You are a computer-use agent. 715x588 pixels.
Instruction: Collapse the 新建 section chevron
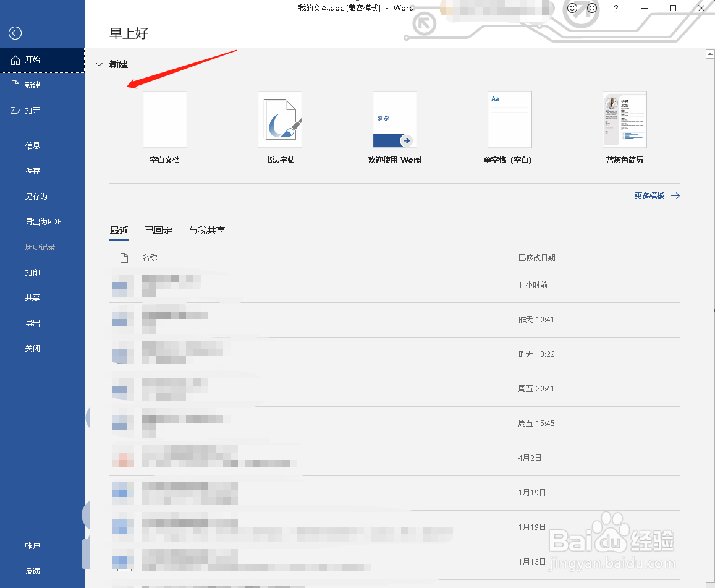[99, 64]
